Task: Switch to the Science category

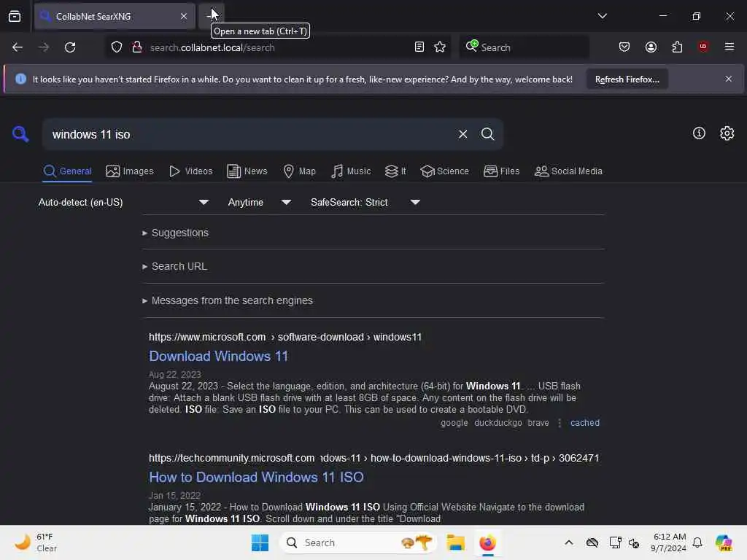Action: [x=444, y=171]
